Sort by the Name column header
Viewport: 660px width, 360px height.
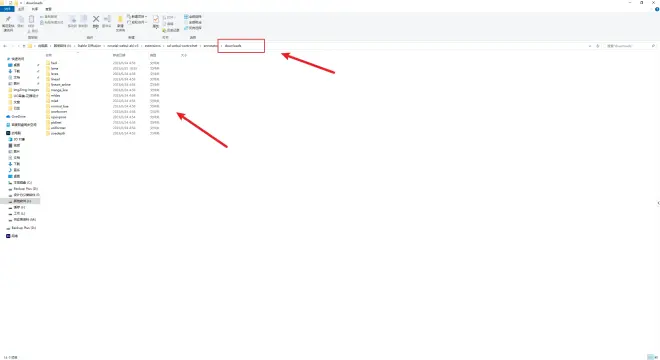click(49, 55)
